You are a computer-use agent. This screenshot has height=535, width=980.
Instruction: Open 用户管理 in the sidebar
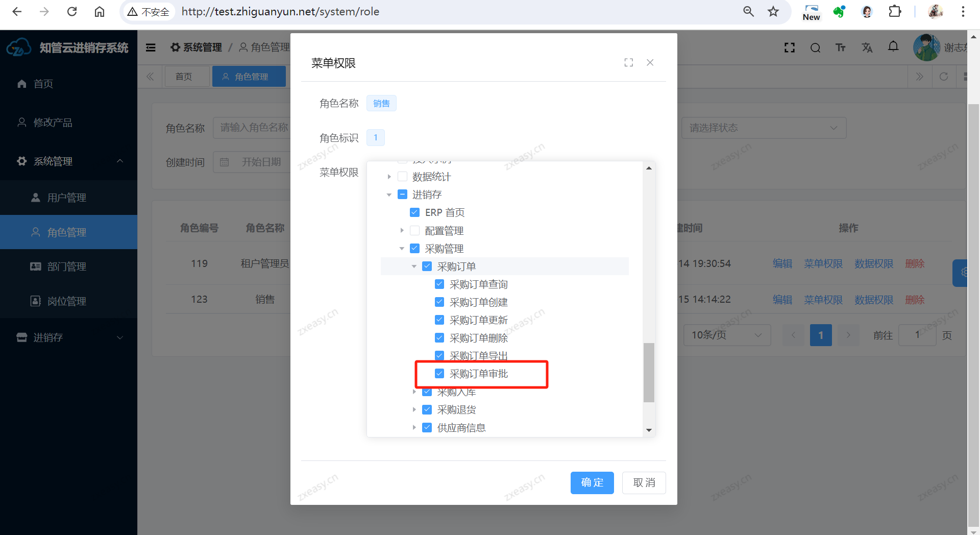point(66,198)
